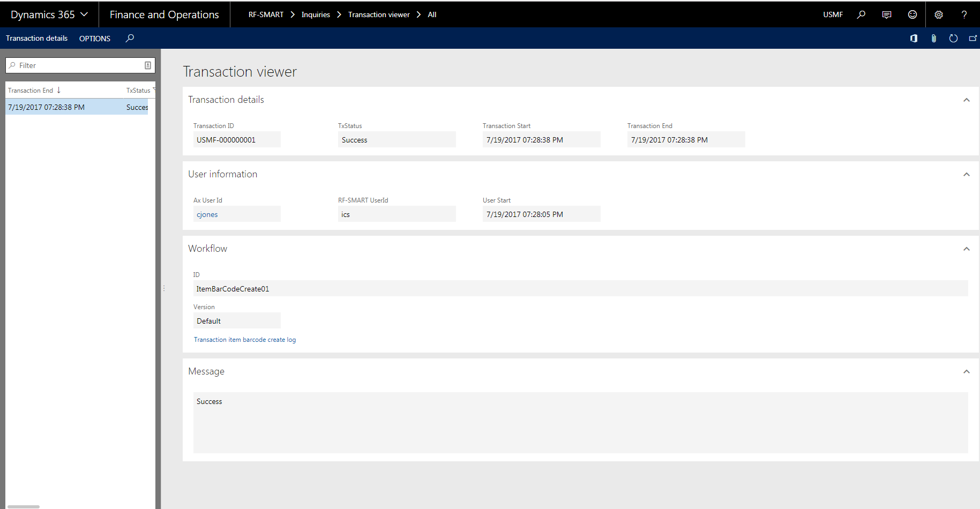Open the Transaction details menu tab
980x509 pixels.
coord(36,38)
